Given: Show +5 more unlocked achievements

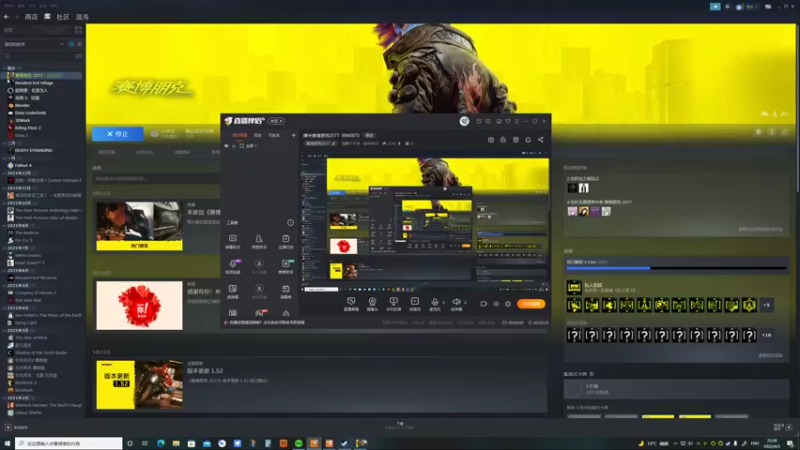Looking at the screenshot, I should tap(766, 305).
